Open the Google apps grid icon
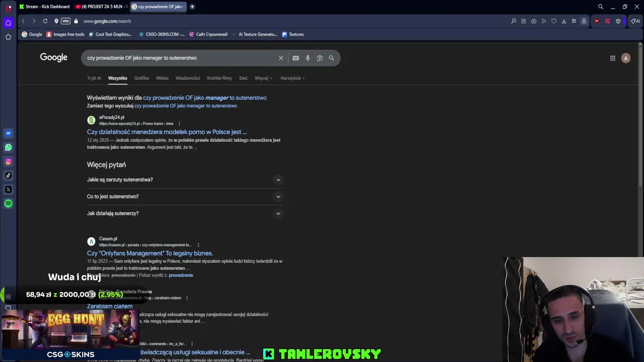644x362 pixels. [613, 58]
